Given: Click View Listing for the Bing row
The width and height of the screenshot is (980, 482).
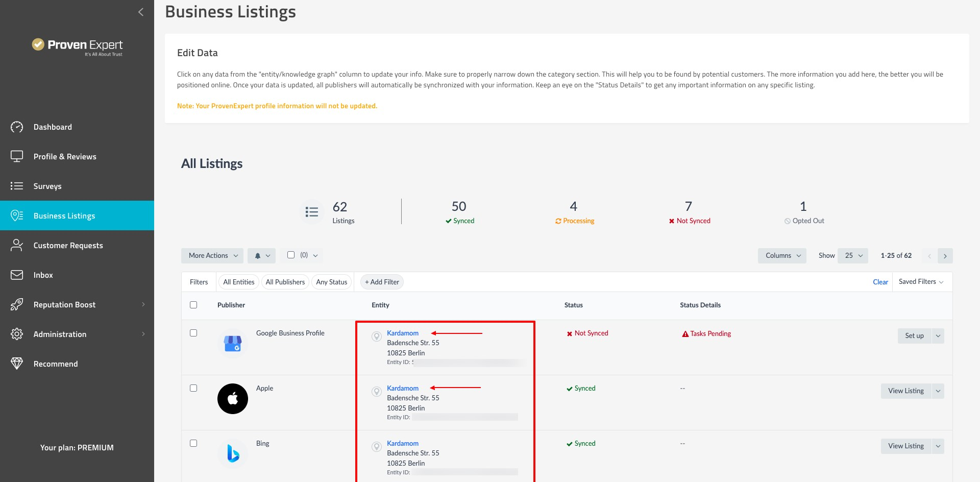Looking at the screenshot, I should pyautogui.click(x=906, y=446).
